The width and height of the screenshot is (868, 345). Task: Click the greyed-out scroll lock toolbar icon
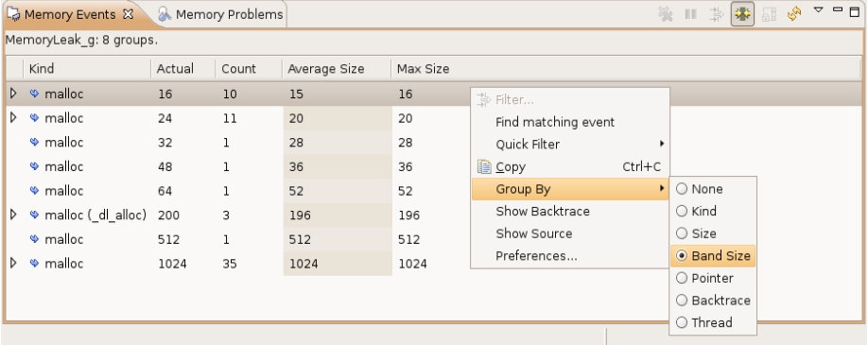[769, 14]
